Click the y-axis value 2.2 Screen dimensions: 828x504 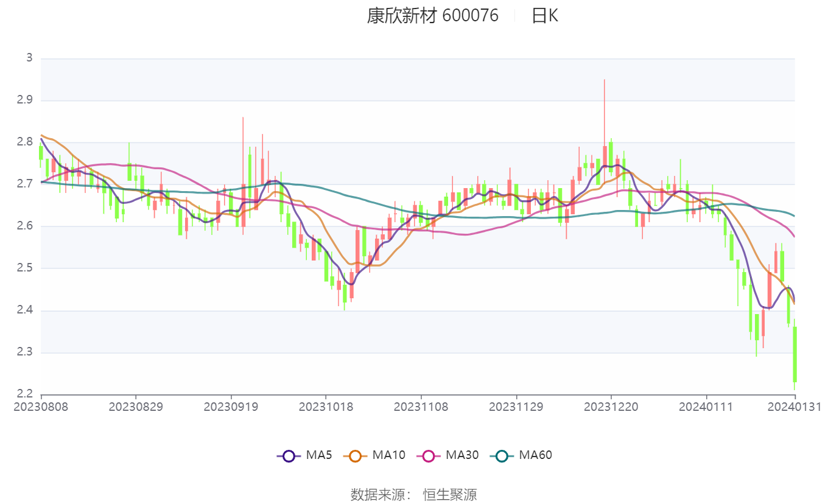(x=24, y=394)
